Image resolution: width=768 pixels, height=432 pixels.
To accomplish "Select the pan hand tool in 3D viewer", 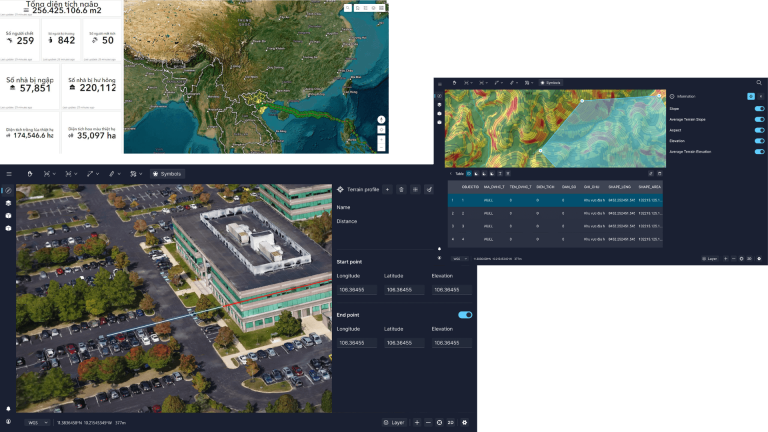I will coord(30,174).
